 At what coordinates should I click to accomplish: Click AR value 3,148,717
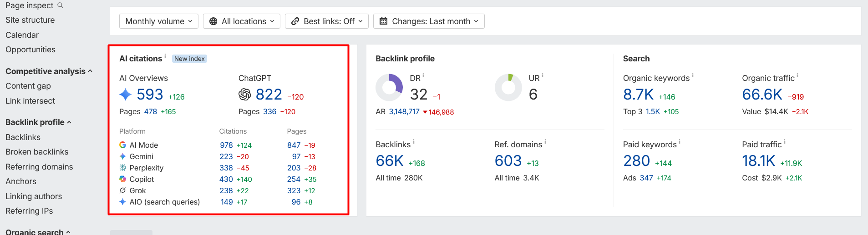click(x=404, y=111)
